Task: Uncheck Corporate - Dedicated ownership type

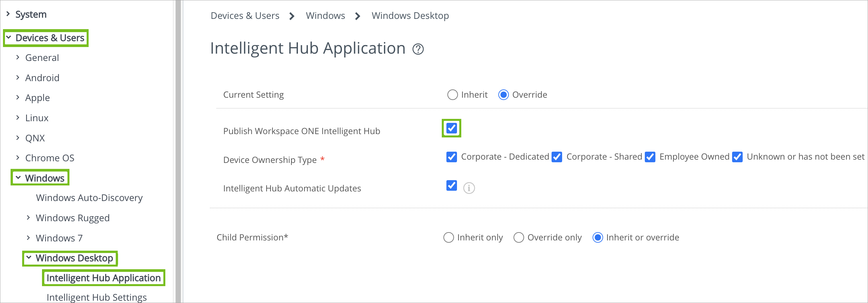Action: click(x=451, y=157)
